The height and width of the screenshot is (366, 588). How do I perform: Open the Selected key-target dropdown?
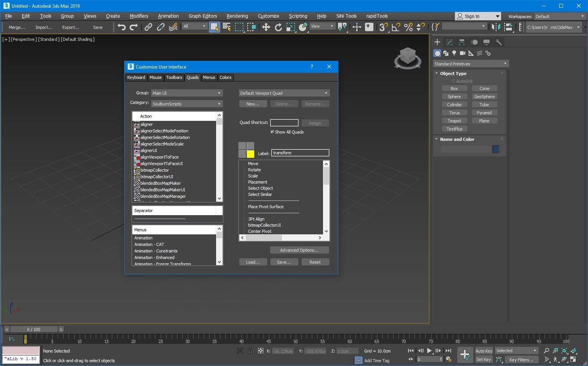click(x=516, y=351)
